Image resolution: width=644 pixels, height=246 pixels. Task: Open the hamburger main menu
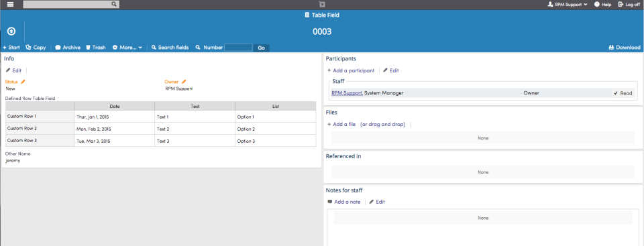pyautogui.click(x=11, y=5)
